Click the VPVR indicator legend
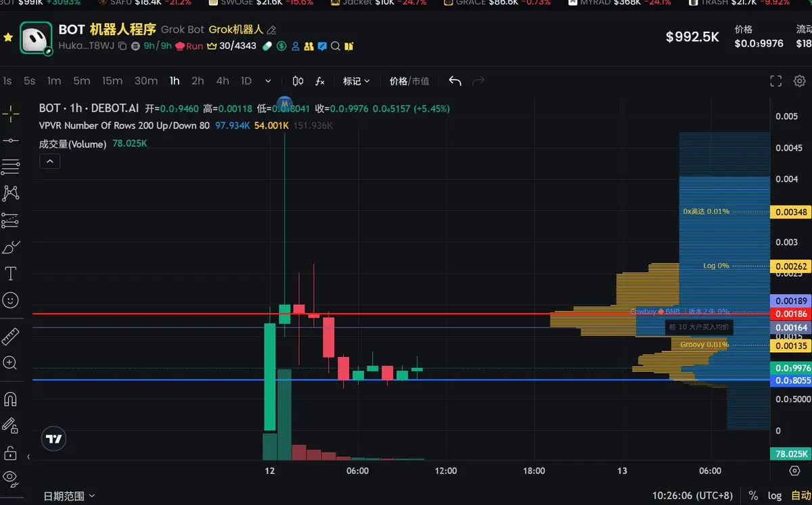Viewport: 812px width, 505px height. (125, 126)
